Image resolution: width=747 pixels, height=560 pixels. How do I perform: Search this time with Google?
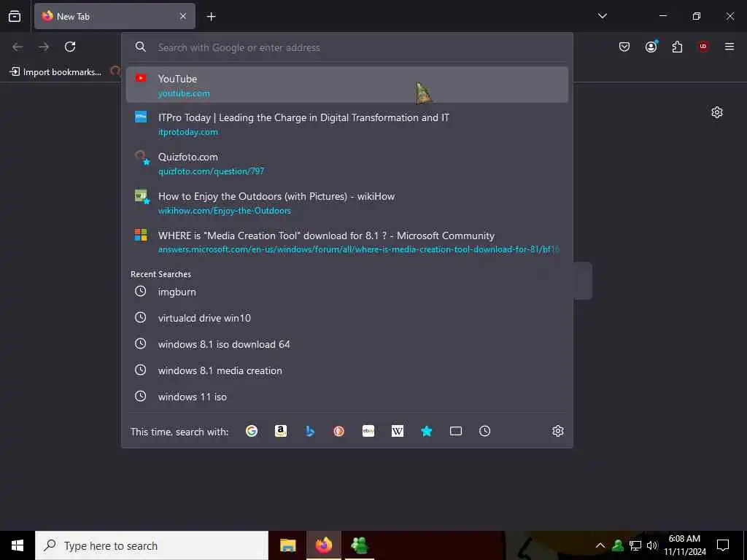pyautogui.click(x=252, y=431)
